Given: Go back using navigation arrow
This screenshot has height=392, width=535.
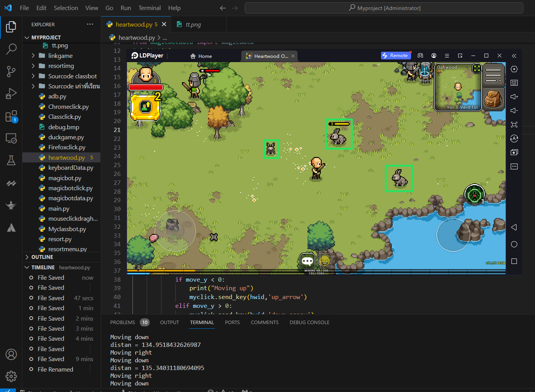Looking at the screenshot, I should pyautogui.click(x=223, y=8).
